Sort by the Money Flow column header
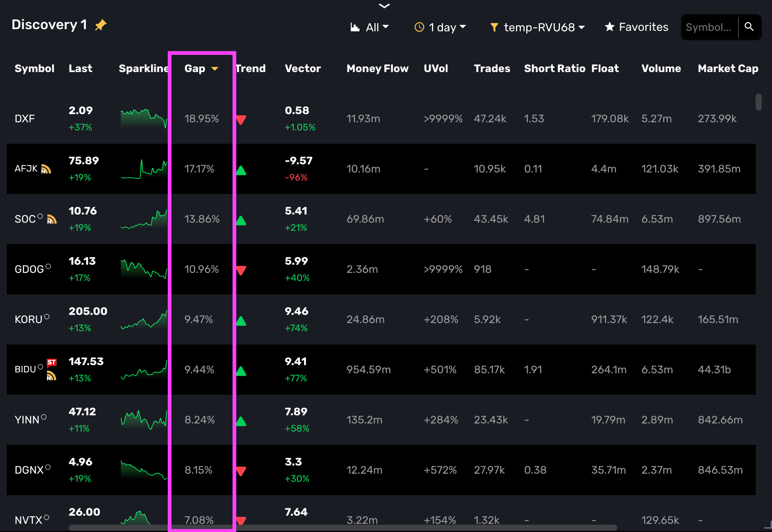Screen dimensions: 772x532 (x=377, y=69)
